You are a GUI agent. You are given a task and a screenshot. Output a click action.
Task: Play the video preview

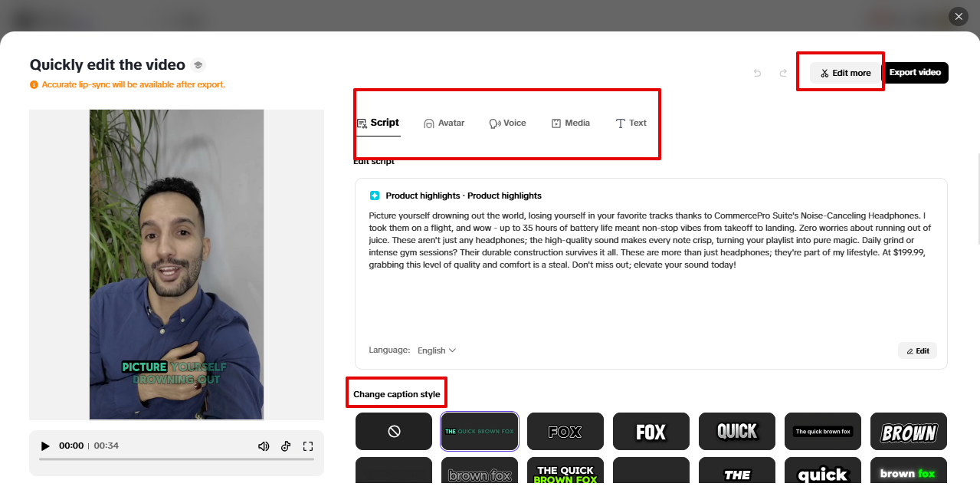tap(44, 446)
